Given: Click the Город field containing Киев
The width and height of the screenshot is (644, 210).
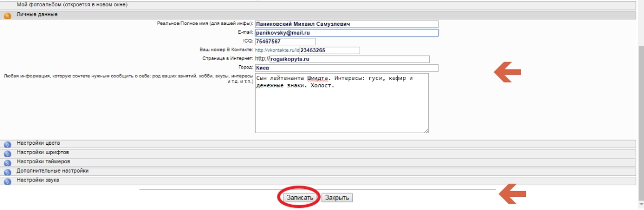Looking at the screenshot, I should pyautogui.click(x=347, y=68).
